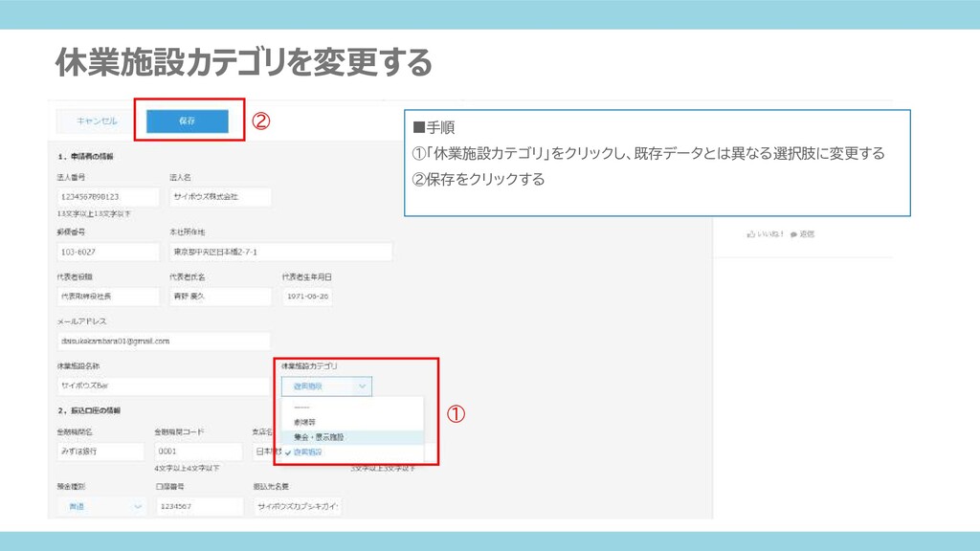Open the 預金種別 dropdown showing 普通
Image resolution: width=980 pixels, height=551 pixels.
coord(101,507)
